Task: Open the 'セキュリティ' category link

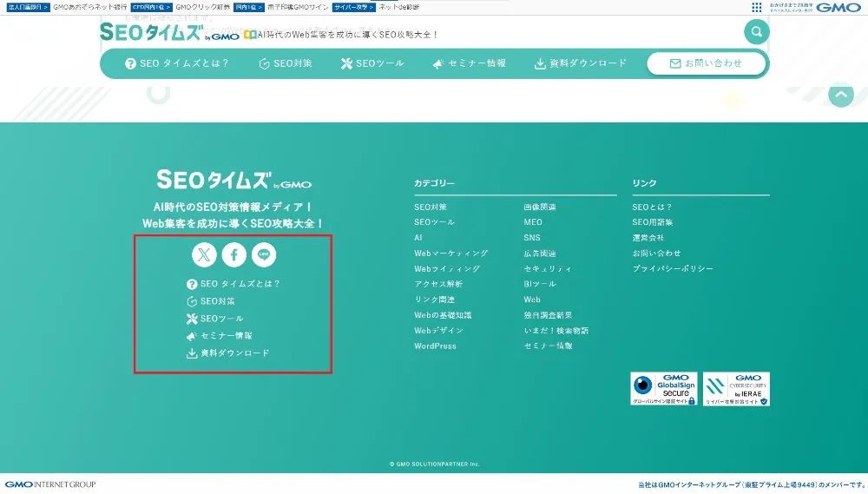Action: point(548,268)
